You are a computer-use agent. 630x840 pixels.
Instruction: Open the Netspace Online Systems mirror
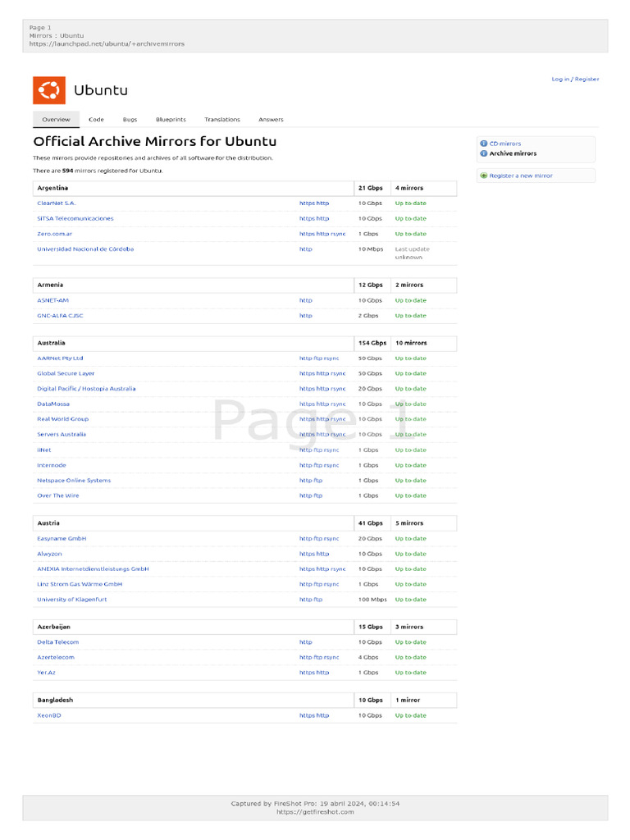74,481
